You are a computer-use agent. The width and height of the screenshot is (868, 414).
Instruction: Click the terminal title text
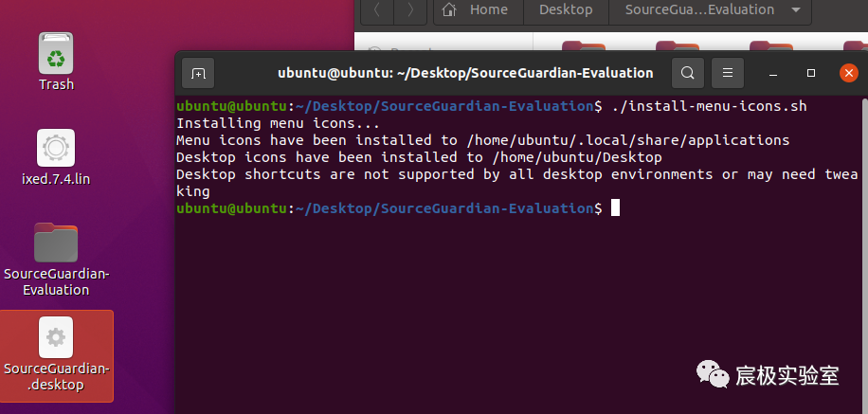pyautogui.click(x=465, y=73)
